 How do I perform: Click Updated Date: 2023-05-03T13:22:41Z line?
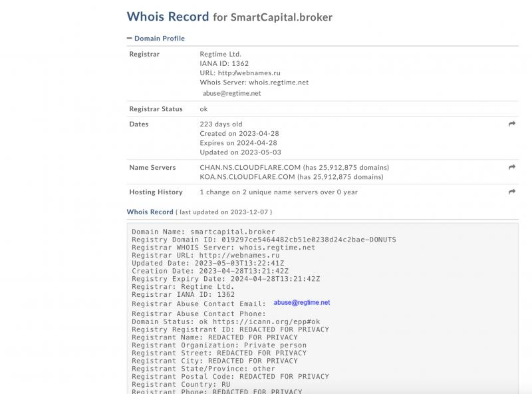click(x=208, y=263)
